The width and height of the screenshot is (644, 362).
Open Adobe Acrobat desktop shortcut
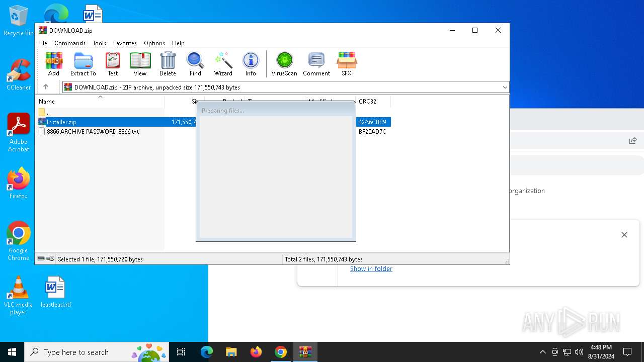coord(19,133)
